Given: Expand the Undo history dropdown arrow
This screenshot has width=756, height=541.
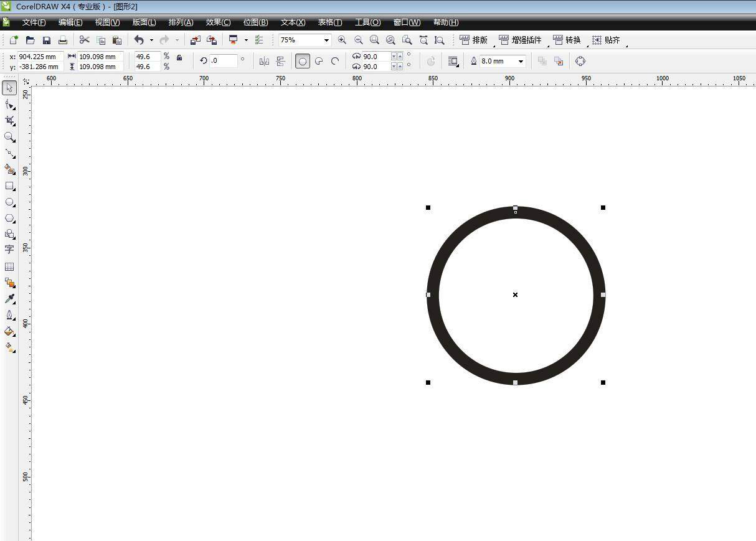Looking at the screenshot, I should tap(150, 39).
